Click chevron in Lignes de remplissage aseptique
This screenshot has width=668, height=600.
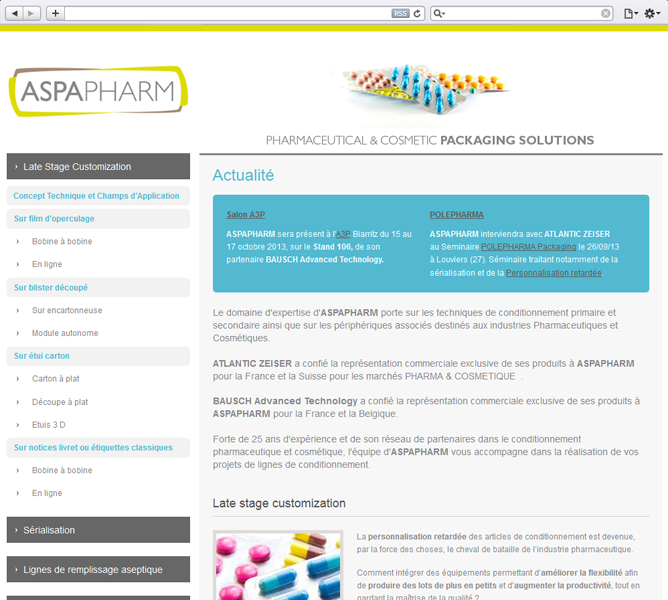click(16, 569)
